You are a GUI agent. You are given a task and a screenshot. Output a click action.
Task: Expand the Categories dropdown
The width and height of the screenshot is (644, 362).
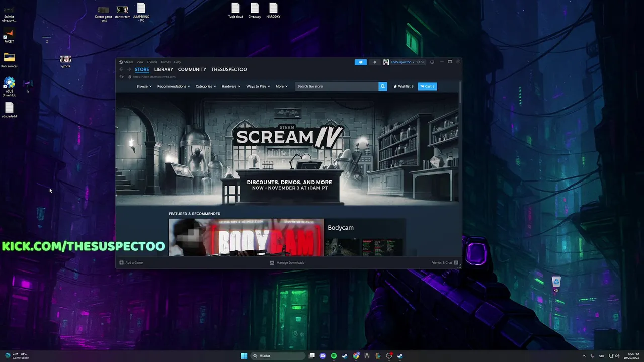206,86
